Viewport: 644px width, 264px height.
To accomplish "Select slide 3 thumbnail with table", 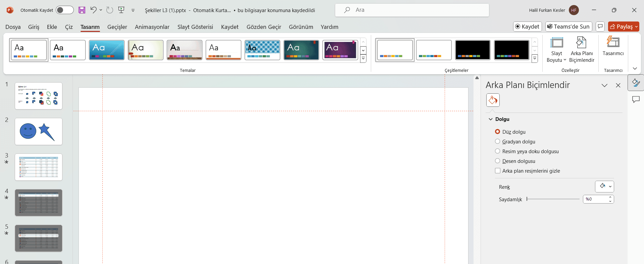I will point(39,167).
